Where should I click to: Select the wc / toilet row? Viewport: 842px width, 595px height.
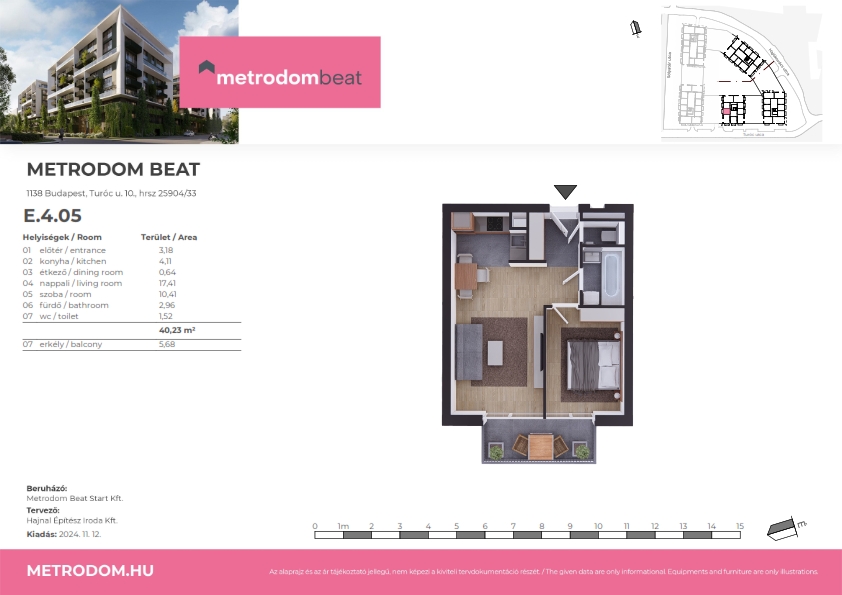(132, 316)
